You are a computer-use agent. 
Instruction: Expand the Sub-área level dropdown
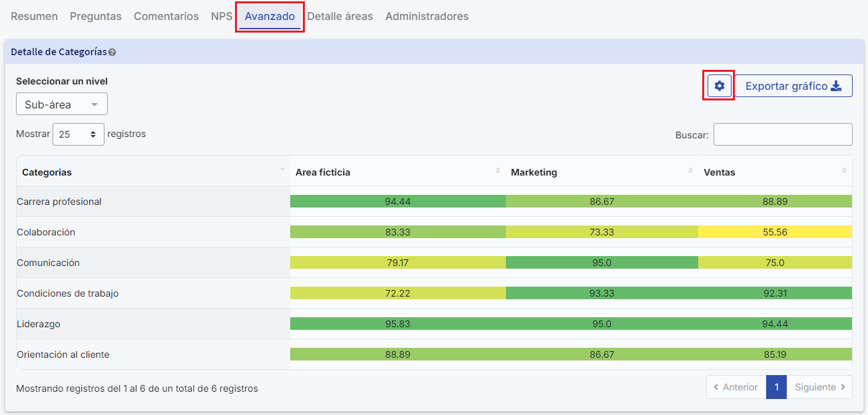pos(62,104)
